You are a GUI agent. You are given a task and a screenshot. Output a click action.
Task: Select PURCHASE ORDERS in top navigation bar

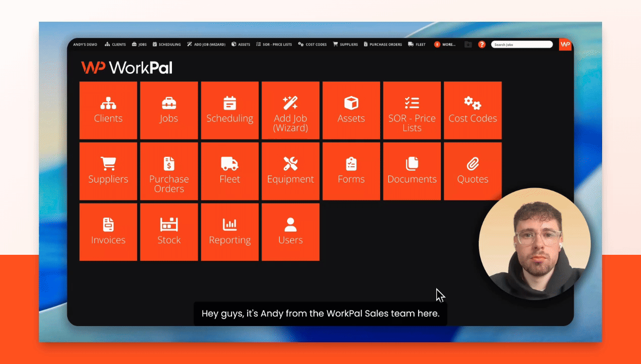pyautogui.click(x=383, y=44)
